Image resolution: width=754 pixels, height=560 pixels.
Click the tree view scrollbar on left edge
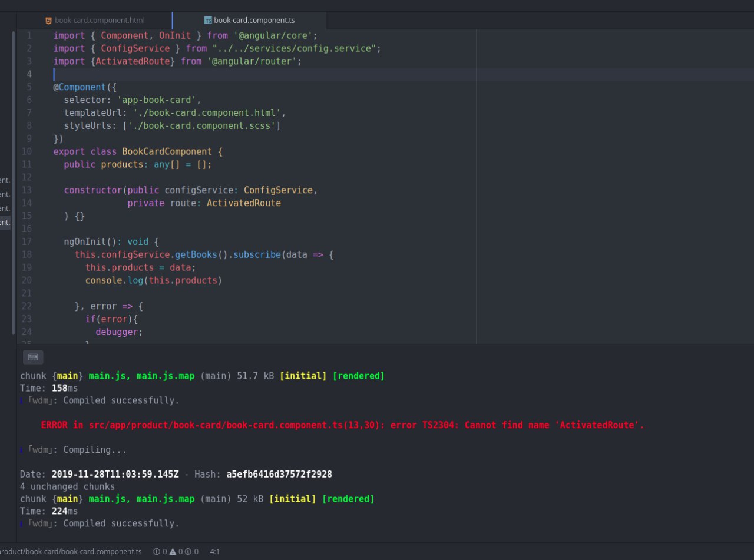tap(14, 183)
